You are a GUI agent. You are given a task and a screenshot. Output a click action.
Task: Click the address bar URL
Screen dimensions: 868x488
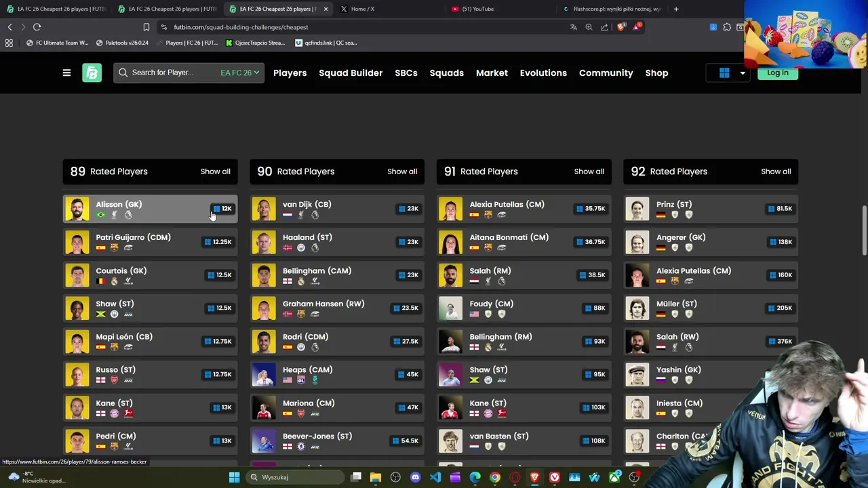[241, 27]
